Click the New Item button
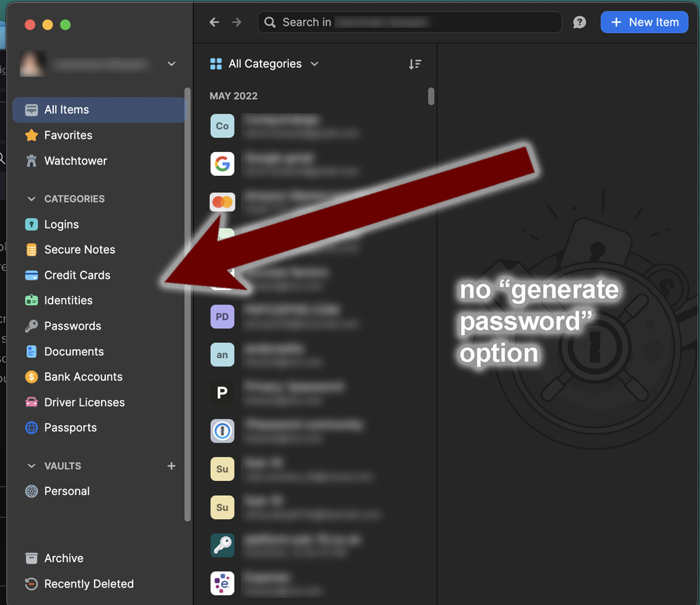Viewport: 700px width, 605px height. pos(644,22)
